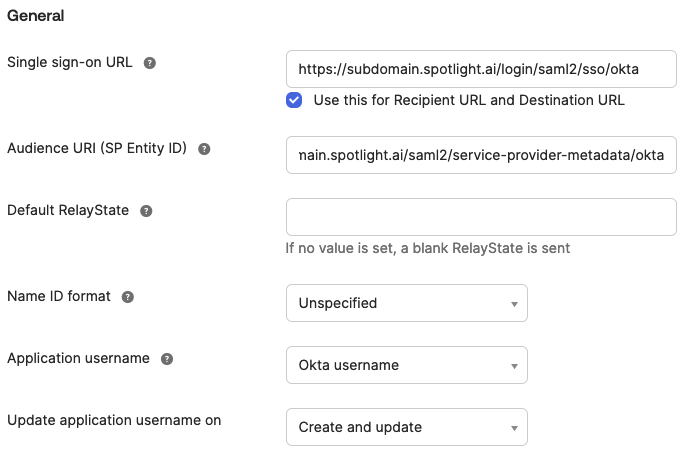The height and width of the screenshot is (457, 685).
Task: Open the Create and update dropdown
Action: pyautogui.click(x=406, y=427)
